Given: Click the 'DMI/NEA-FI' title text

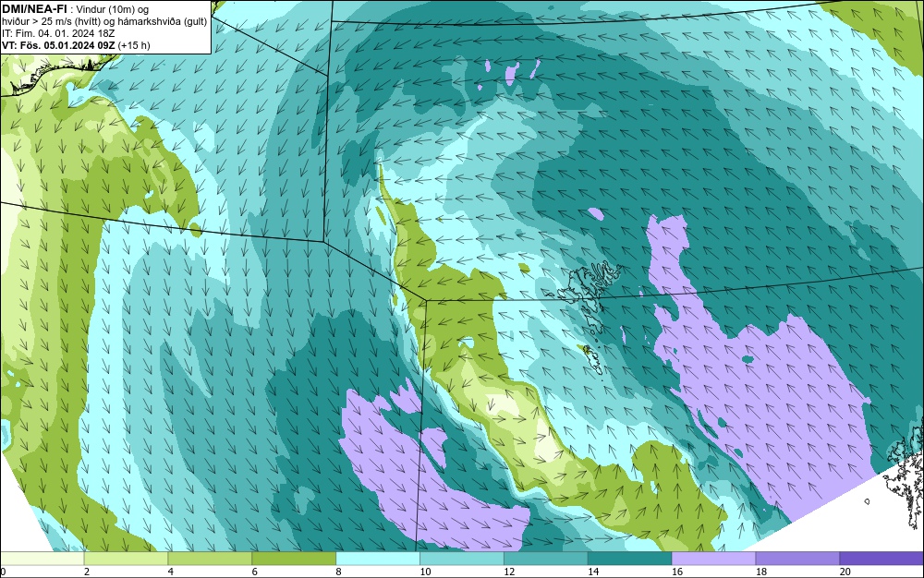Looking at the screenshot, I should [x=34, y=9].
